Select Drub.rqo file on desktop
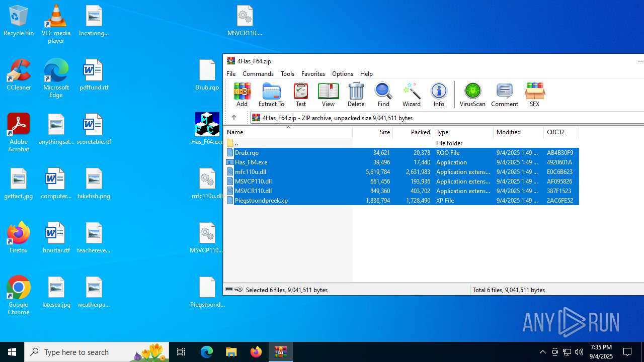 coord(207,75)
